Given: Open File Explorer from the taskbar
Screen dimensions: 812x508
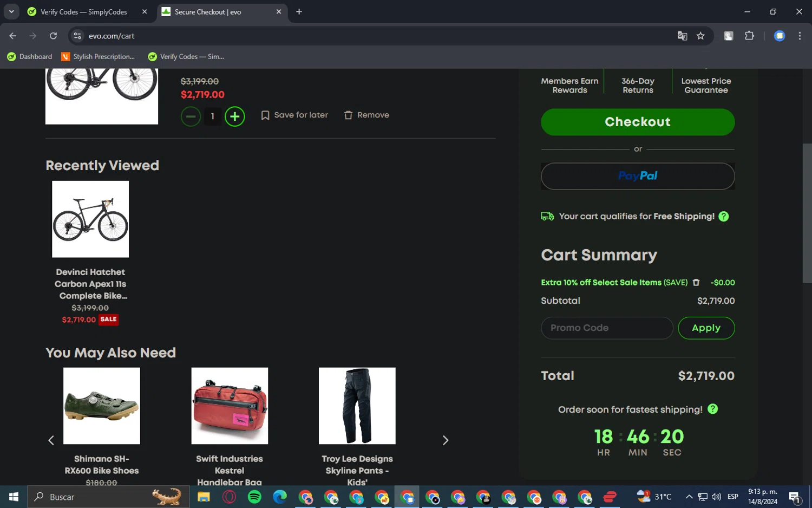Looking at the screenshot, I should [204, 497].
